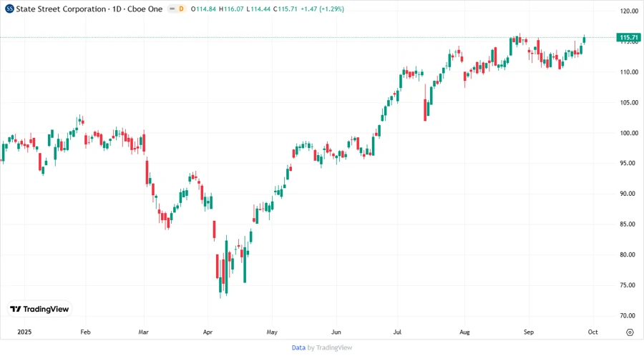Screen dimensions: 644x356
Task: Click the 90.00 price axis label
Action: (x=629, y=194)
